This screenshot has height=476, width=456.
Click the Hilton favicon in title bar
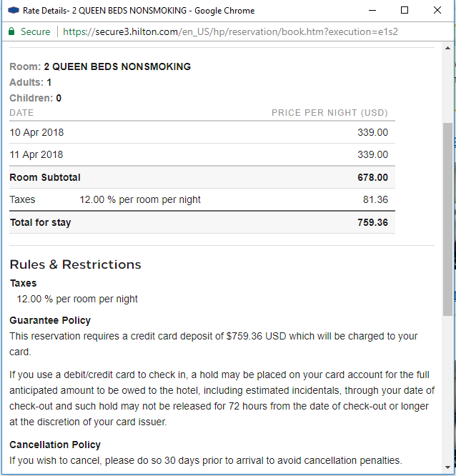click(x=14, y=11)
